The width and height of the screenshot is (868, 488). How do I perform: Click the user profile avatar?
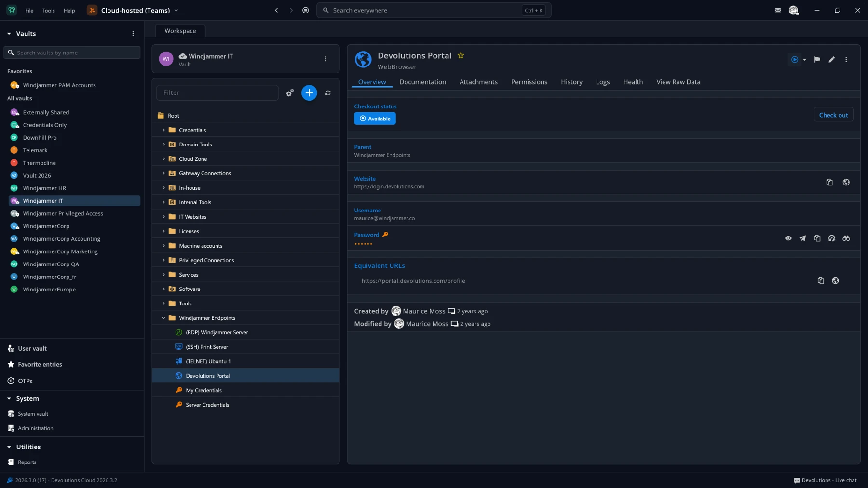click(794, 10)
